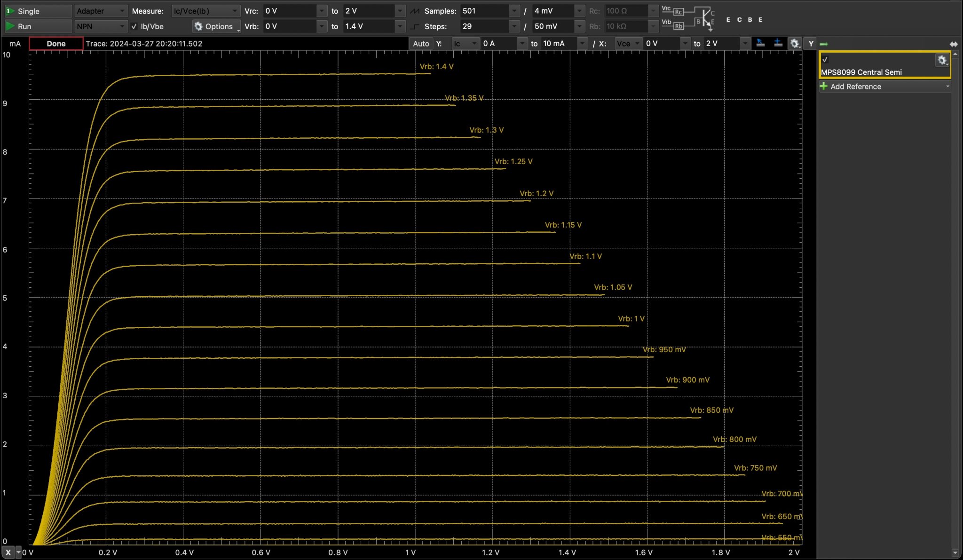Click the reference panel scroll-down arrow
The image size is (963, 560).
click(955, 553)
